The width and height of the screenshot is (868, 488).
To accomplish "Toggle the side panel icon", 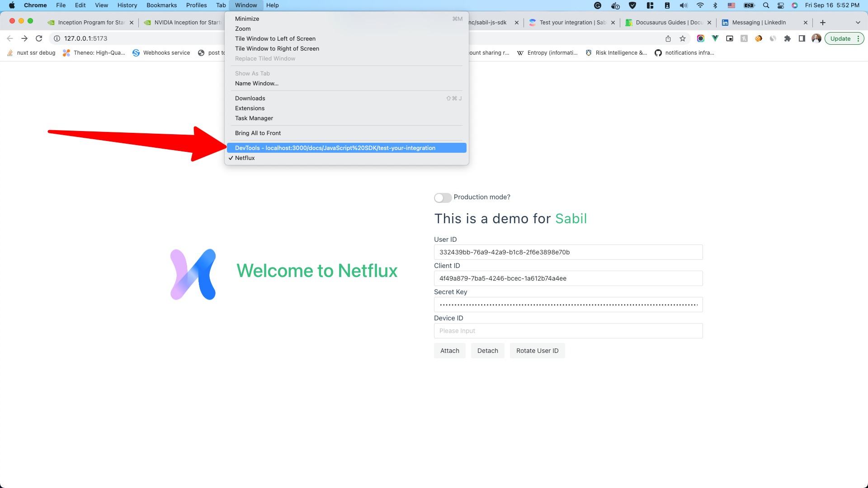I will tap(802, 38).
